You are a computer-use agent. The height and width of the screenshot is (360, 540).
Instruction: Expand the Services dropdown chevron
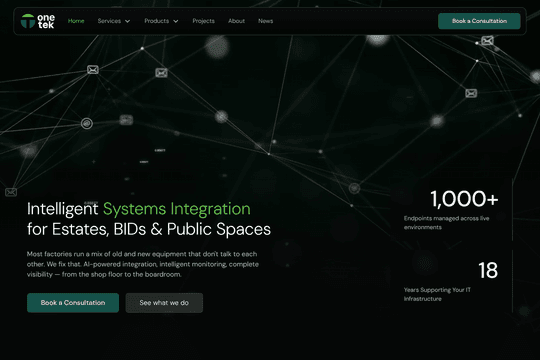pyautogui.click(x=127, y=21)
